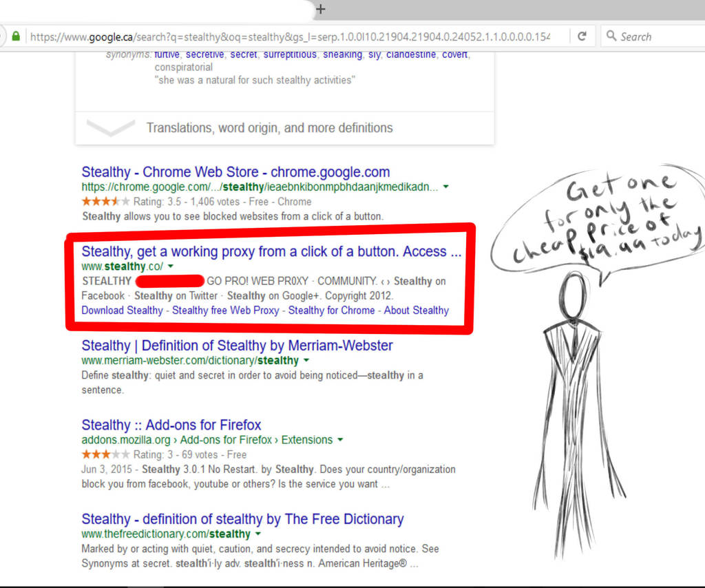Open dropdown arrow beside merriam-webster.com URL
This screenshot has height=588, width=705.
pos(306,360)
